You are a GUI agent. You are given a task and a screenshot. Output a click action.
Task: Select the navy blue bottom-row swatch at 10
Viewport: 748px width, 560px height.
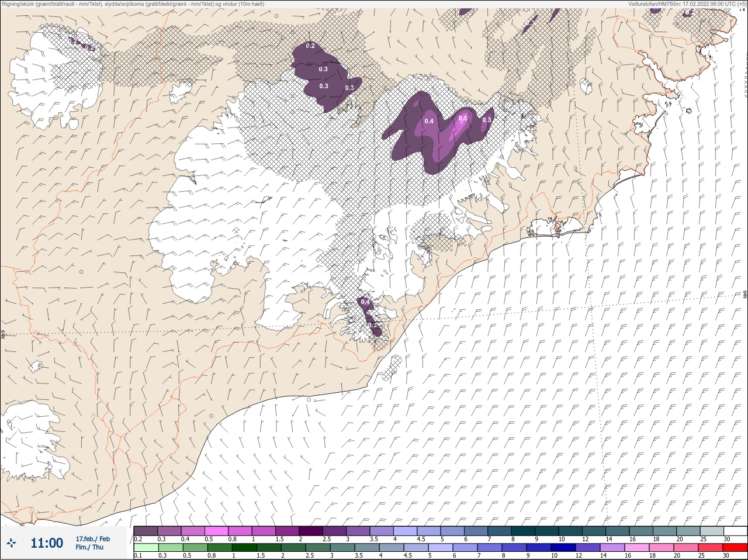(x=563, y=548)
